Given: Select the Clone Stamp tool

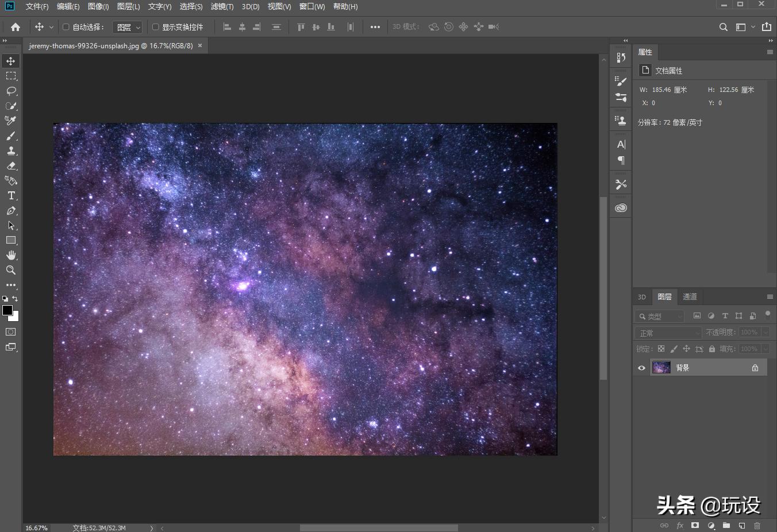Looking at the screenshot, I should click(11, 151).
